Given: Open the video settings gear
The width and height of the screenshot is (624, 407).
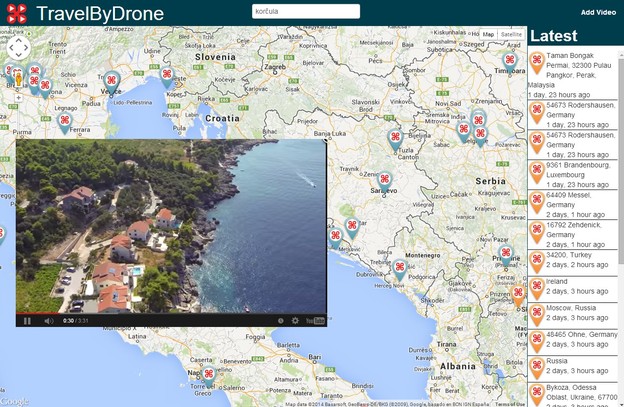Looking at the screenshot, I should coord(295,320).
